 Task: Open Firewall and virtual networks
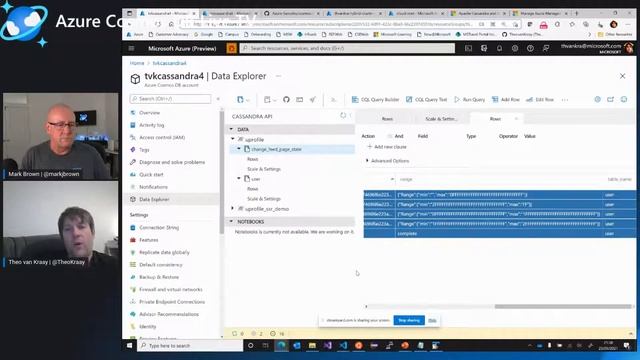[171, 289]
